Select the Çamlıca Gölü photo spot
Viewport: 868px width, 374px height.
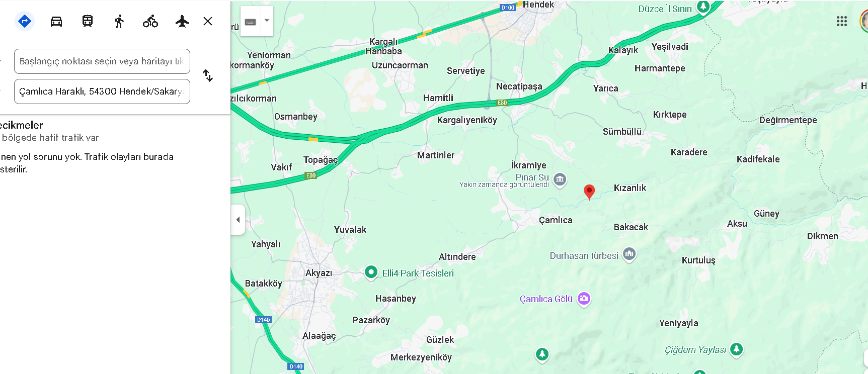[584, 299]
